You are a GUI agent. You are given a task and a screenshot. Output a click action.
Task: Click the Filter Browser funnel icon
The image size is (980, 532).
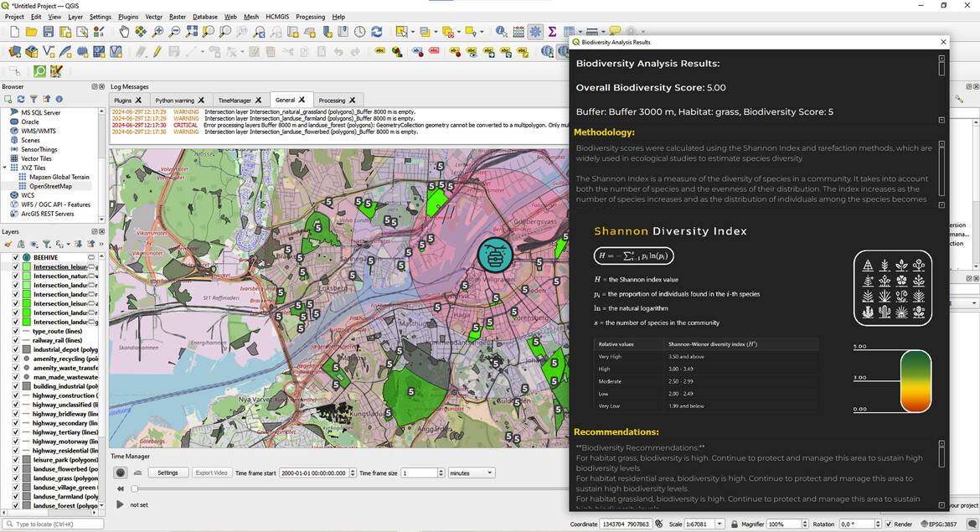pos(34,99)
